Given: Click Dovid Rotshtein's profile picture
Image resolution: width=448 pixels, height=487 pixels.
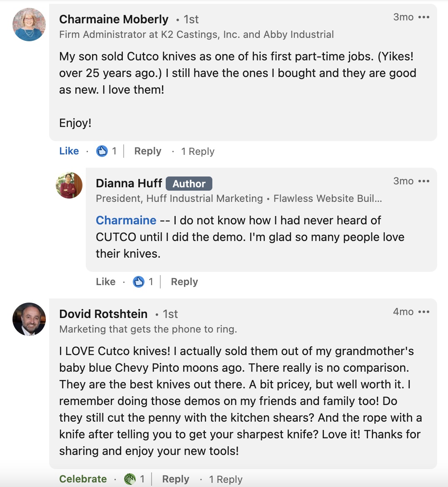Looking at the screenshot, I should (29, 321).
